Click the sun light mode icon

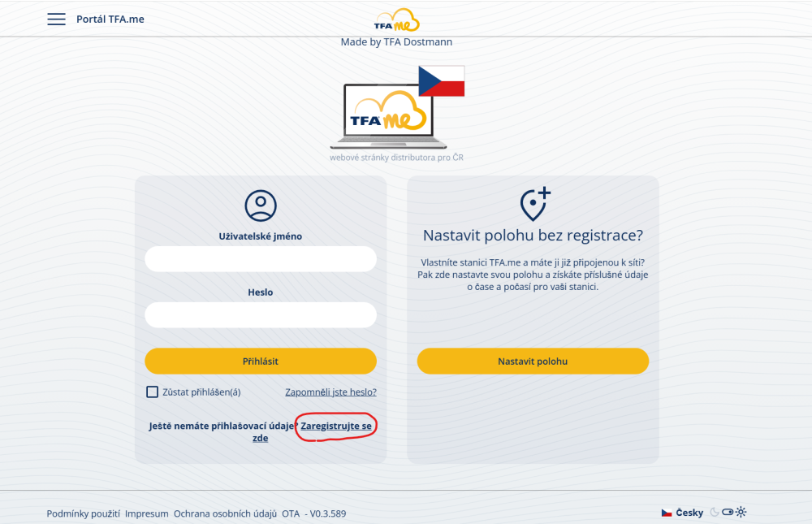click(x=741, y=513)
